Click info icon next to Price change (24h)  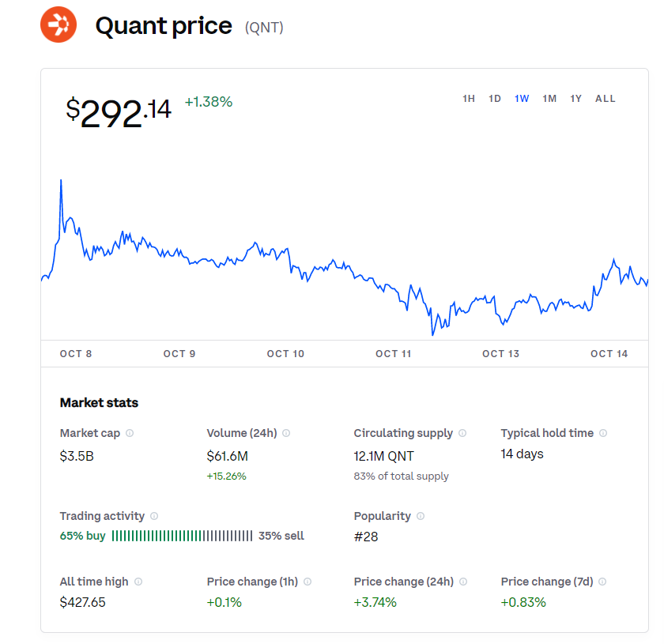click(x=463, y=582)
